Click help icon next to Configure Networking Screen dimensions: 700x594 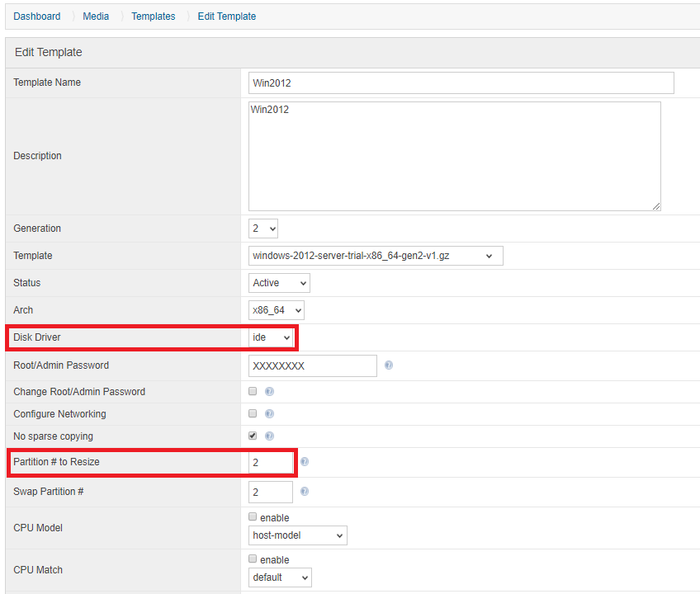click(269, 414)
